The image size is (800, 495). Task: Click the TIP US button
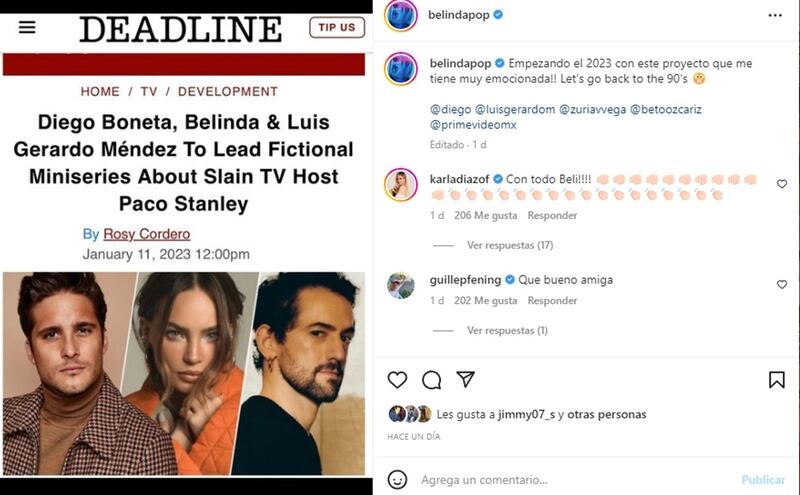pyautogui.click(x=337, y=28)
